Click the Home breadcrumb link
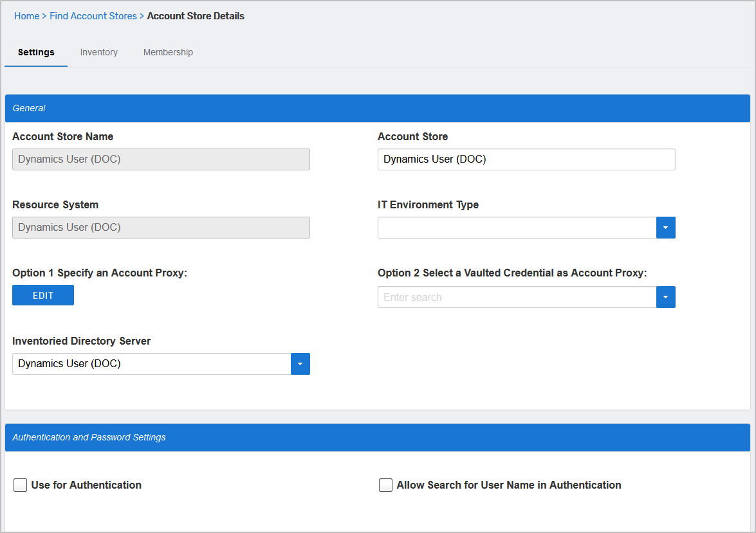 click(26, 16)
